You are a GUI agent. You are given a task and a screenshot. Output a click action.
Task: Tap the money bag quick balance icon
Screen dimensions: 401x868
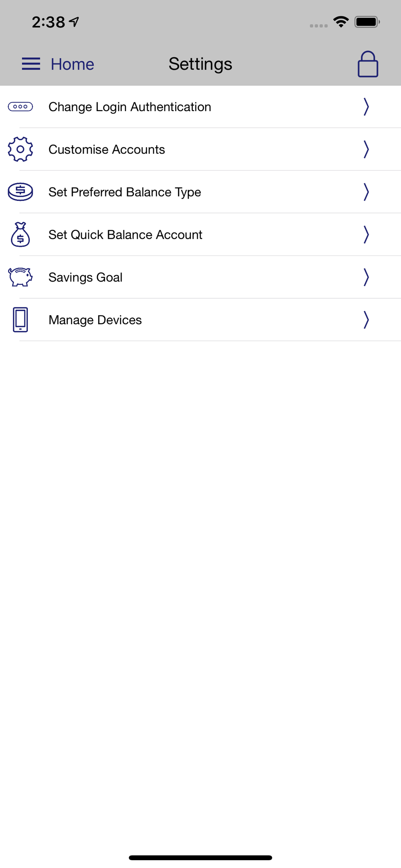(20, 234)
